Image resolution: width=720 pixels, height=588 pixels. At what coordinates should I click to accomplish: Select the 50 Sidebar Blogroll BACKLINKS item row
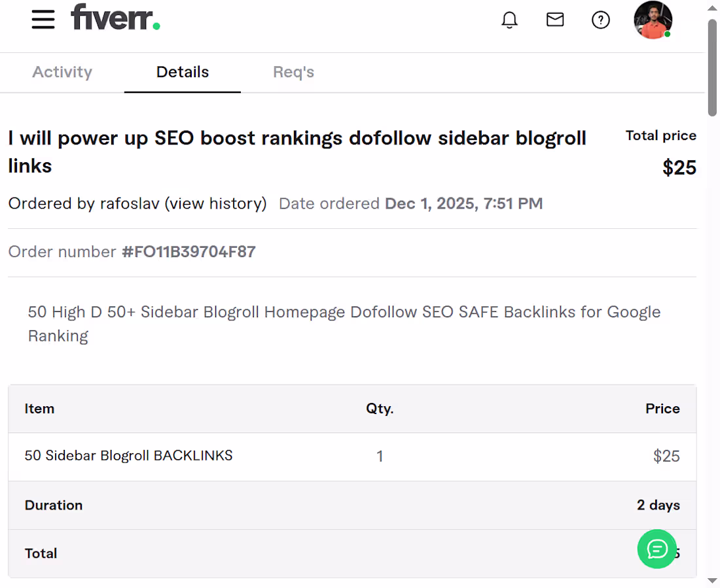point(128,456)
